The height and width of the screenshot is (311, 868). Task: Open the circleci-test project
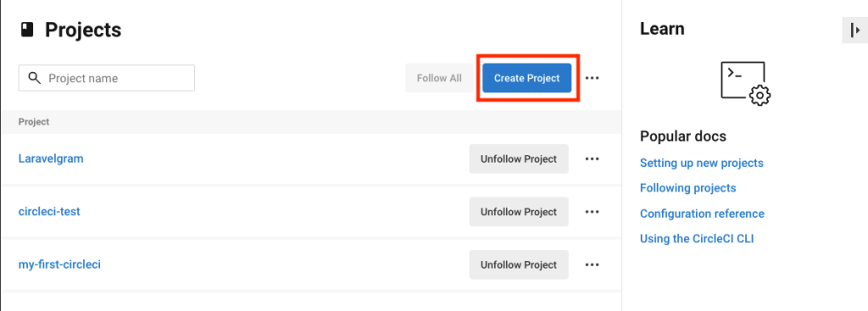click(49, 211)
